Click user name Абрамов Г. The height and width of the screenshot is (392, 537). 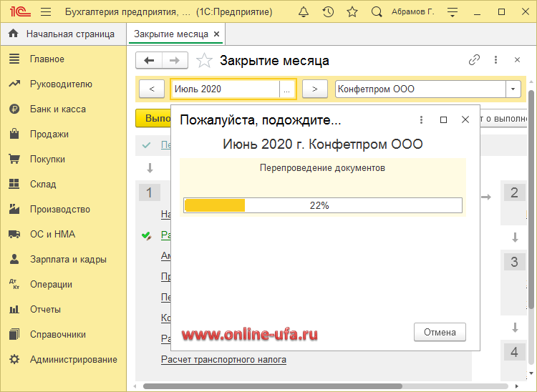coord(412,12)
